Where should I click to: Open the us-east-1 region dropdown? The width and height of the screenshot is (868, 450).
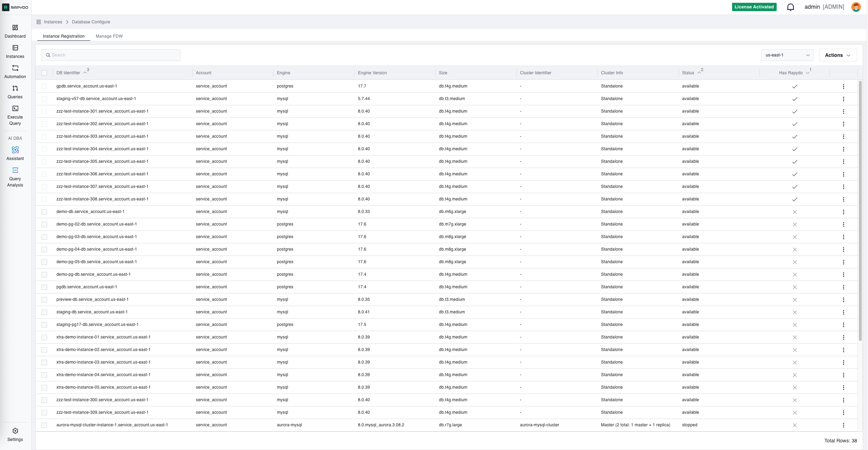tap(787, 55)
